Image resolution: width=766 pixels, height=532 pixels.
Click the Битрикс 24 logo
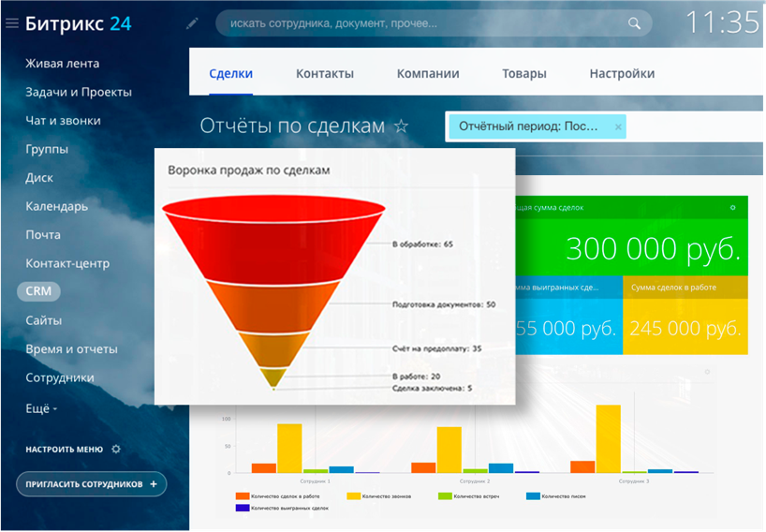point(78,23)
